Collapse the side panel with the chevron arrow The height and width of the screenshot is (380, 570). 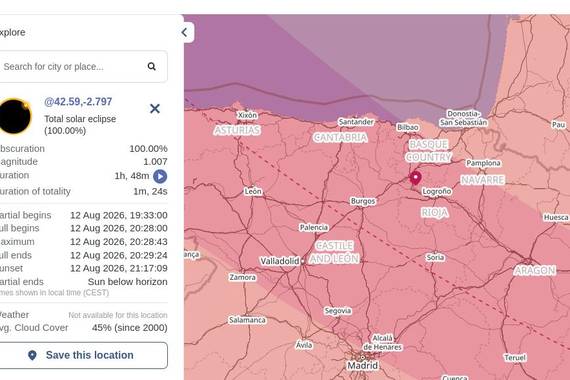click(x=185, y=32)
